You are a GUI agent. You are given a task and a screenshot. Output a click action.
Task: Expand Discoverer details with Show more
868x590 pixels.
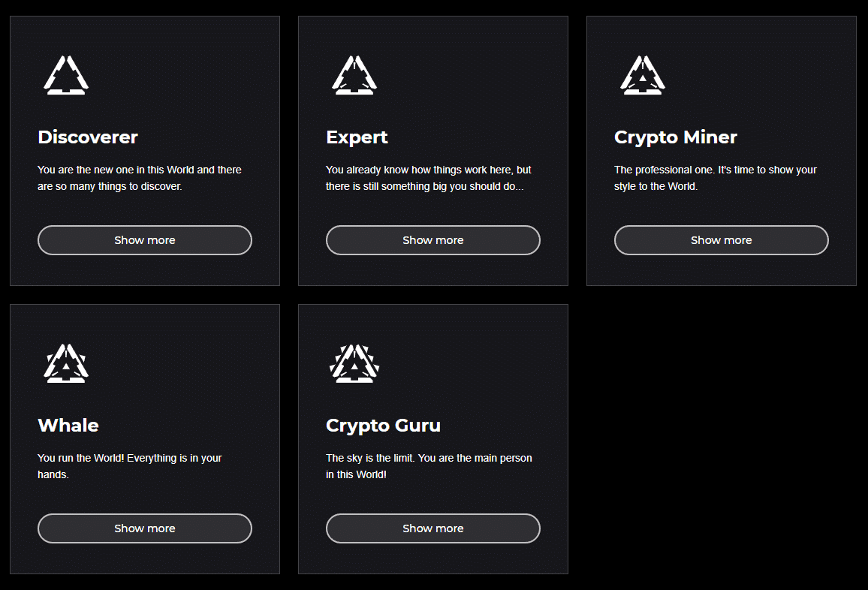[145, 240]
